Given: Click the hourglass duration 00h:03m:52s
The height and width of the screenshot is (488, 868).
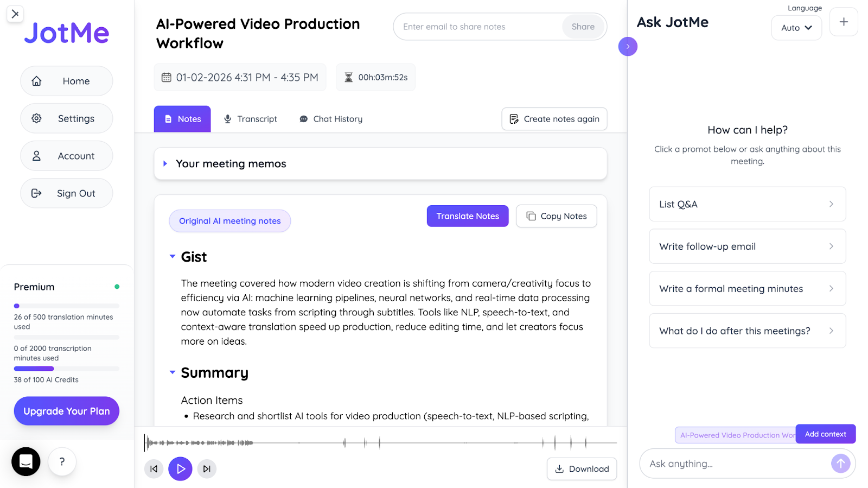Looking at the screenshot, I should click(x=376, y=77).
